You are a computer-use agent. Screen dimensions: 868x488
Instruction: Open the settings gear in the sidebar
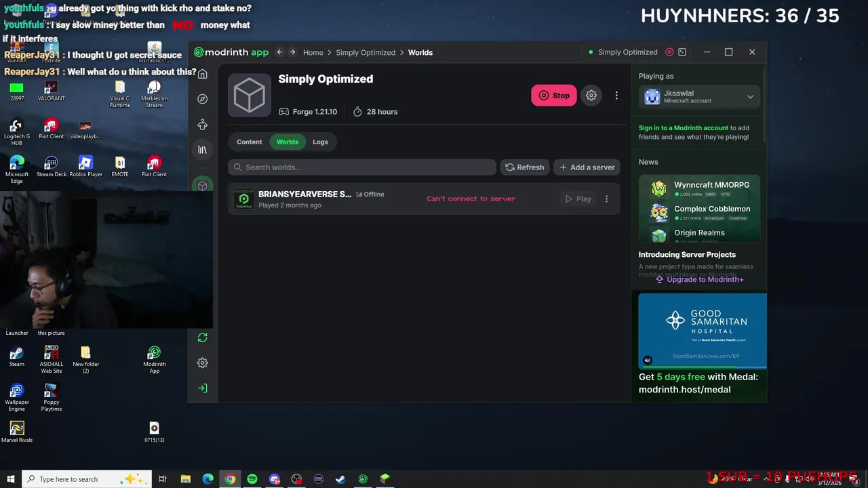point(202,363)
